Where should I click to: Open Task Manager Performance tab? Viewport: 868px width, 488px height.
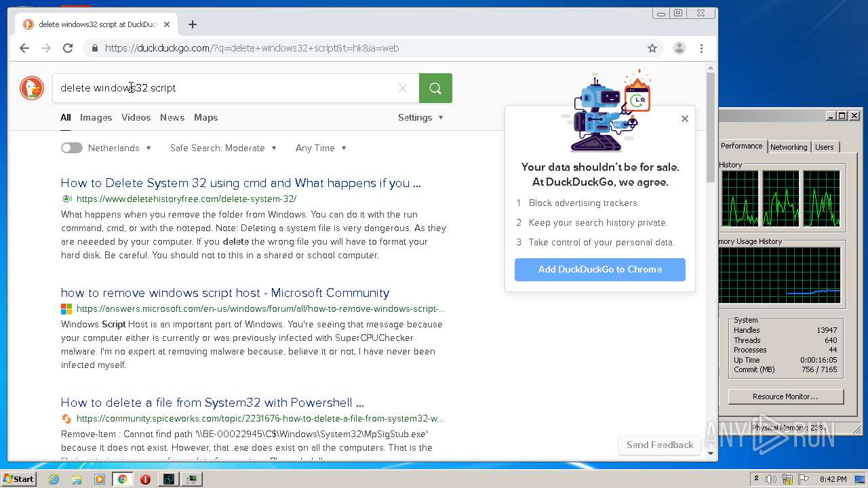[x=741, y=146]
